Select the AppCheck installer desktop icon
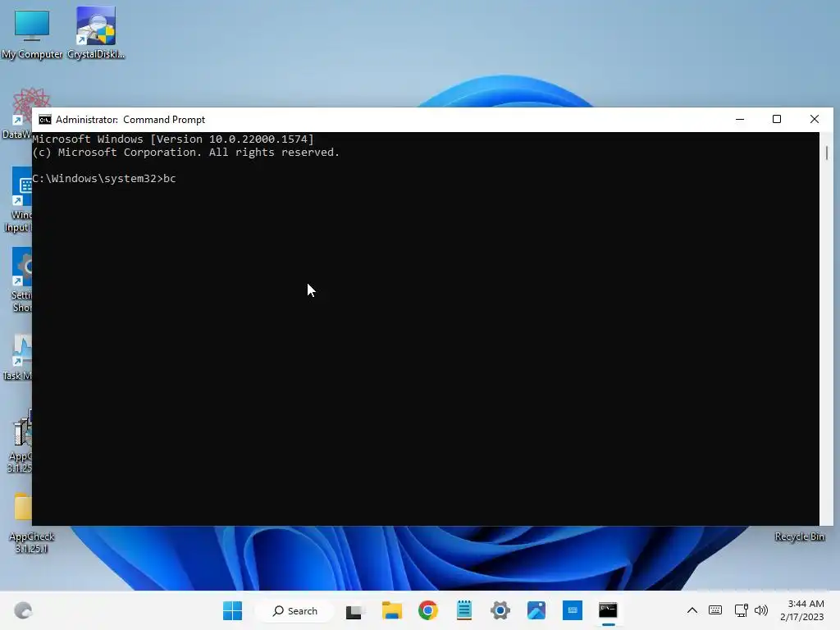 (x=21, y=441)
